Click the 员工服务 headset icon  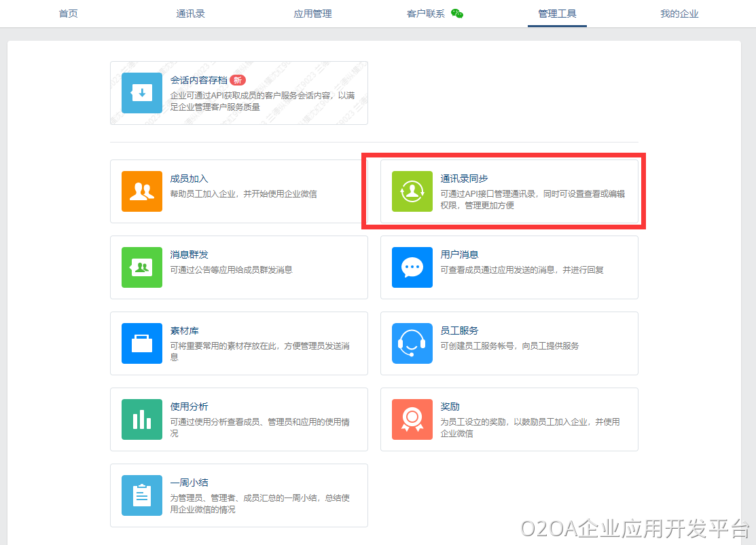(412, 343)
